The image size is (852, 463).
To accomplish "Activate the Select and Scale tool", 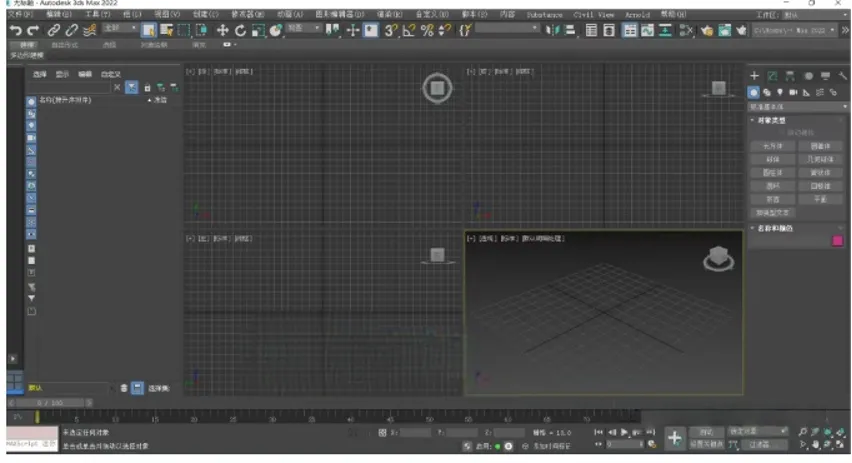I will point(258,30).
